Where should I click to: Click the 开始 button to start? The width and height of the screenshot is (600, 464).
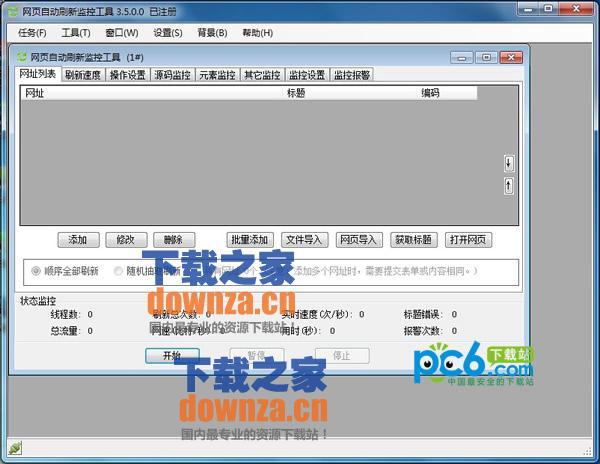[x=172, y=355]
